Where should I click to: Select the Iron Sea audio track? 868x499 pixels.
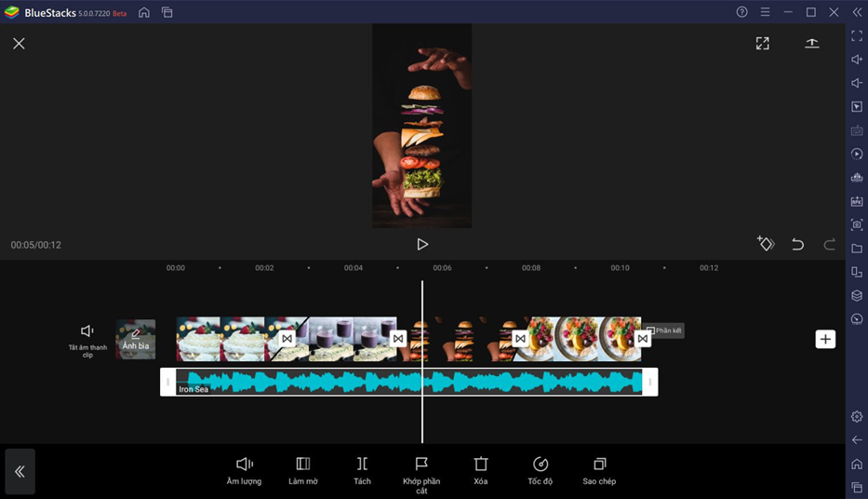tap(409, 382)
